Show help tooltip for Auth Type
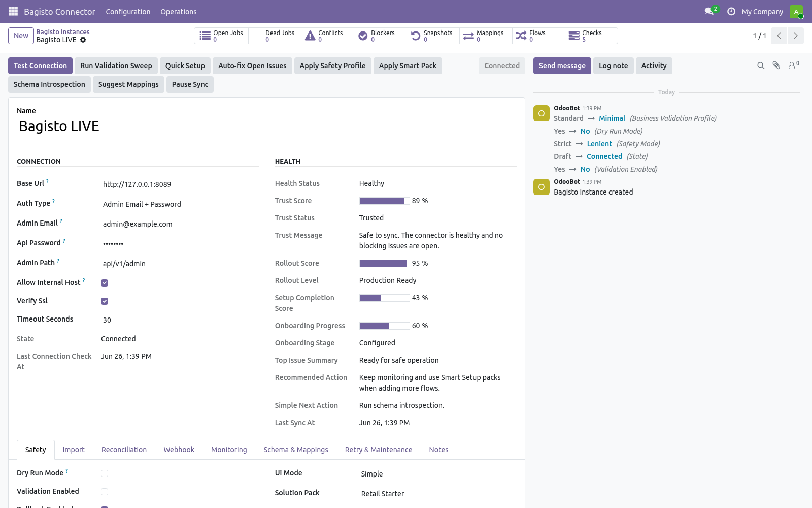812x508 pixels. pyautogui.click(x=53, y=201)
